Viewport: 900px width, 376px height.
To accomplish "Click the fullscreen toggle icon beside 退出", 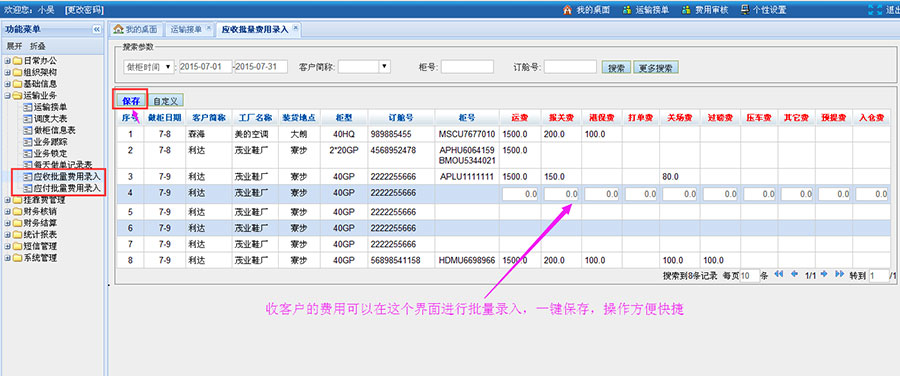I will pyautogui.click(x=875, y=10).
